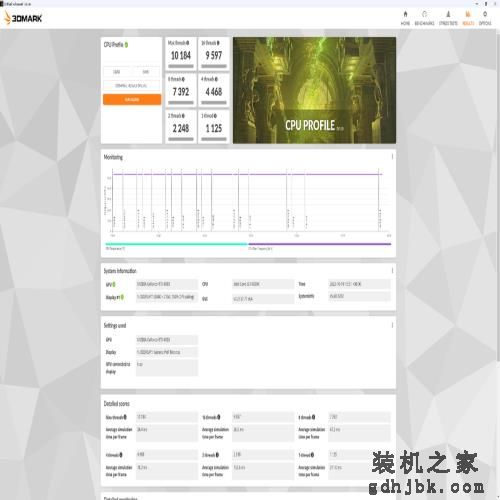500x500 pixels.
Task: Go to the Home section
Action: click(x=405, y=18)
